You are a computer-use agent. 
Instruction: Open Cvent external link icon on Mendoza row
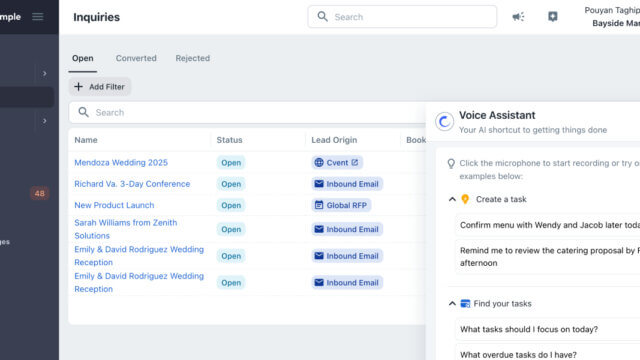(355, 162)
